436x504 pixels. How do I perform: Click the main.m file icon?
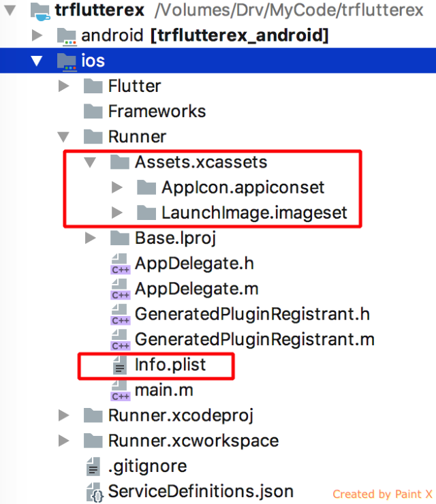click(121, 390)
